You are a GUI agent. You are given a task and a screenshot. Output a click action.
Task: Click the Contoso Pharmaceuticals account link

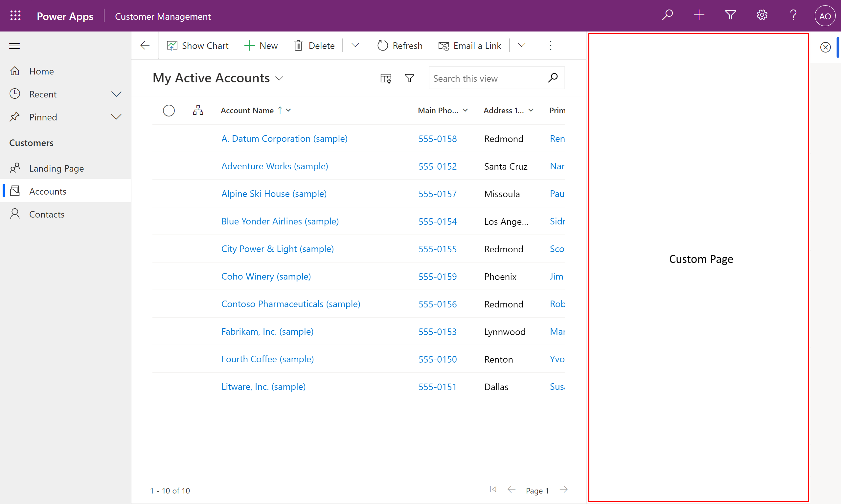tap(290, 304)
